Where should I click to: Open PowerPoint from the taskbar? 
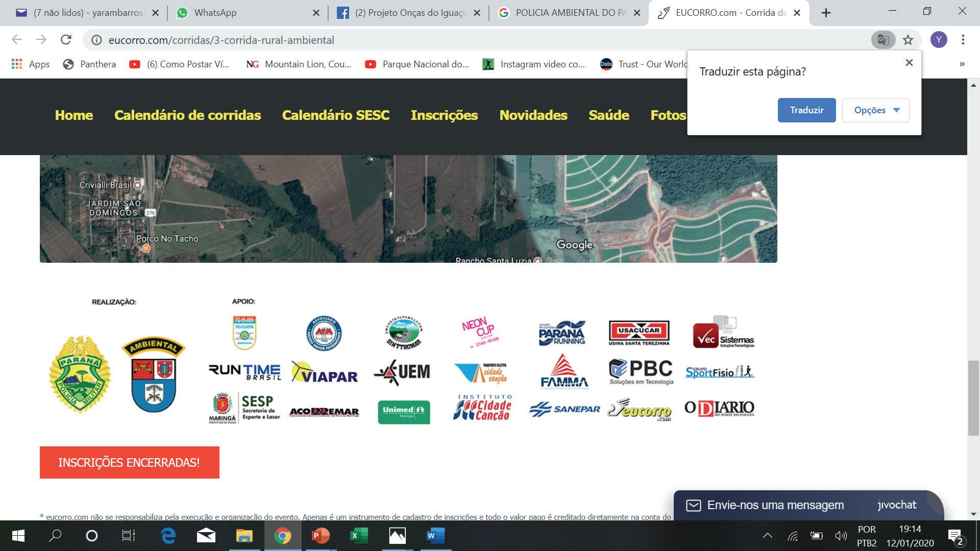coord(321,536)
